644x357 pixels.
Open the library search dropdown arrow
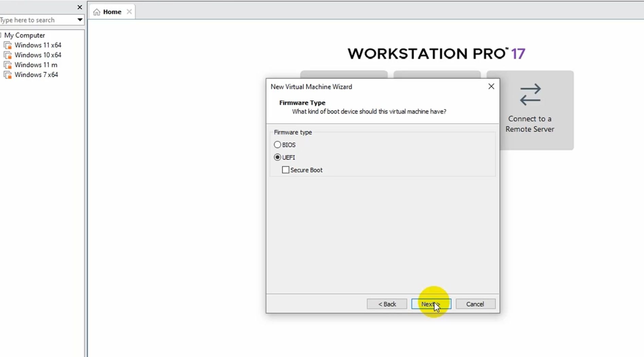(80, 20)
